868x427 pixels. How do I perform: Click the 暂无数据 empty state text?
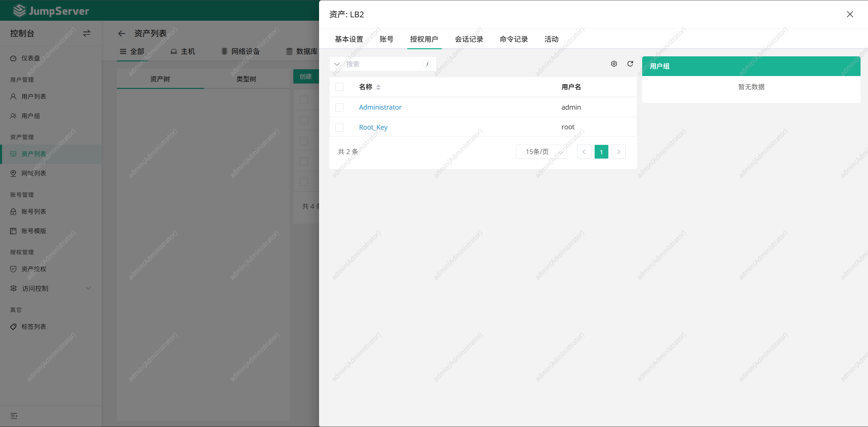[x=751, y=87]
